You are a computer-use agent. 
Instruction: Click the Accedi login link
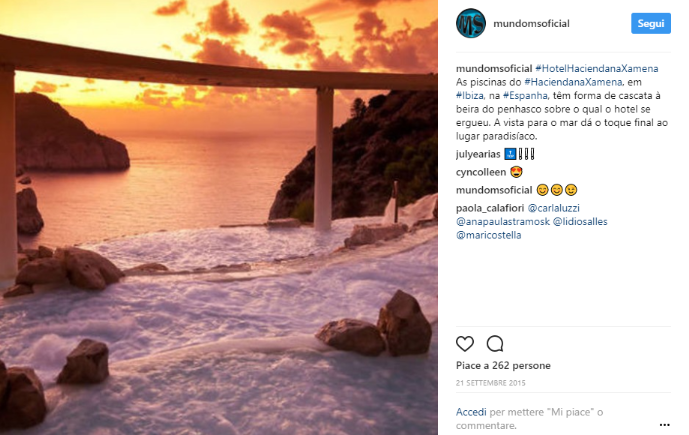(471, 412)
